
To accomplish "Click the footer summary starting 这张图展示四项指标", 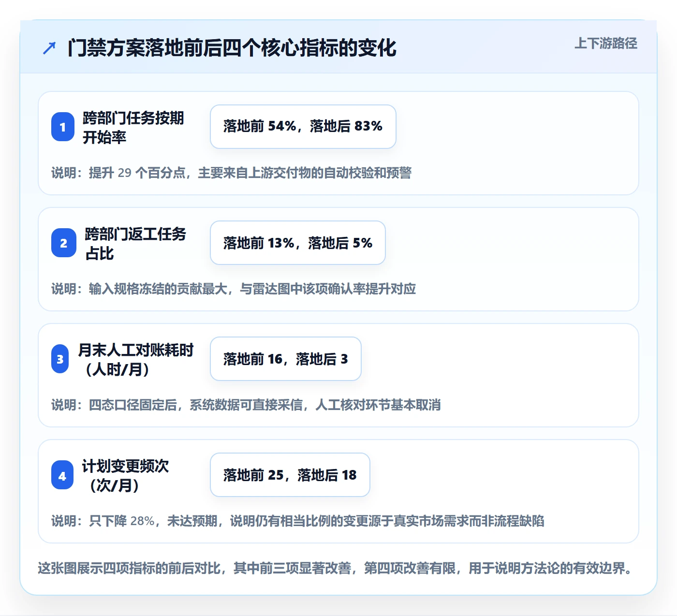I will pyautogui.click(x=336, y=568).
